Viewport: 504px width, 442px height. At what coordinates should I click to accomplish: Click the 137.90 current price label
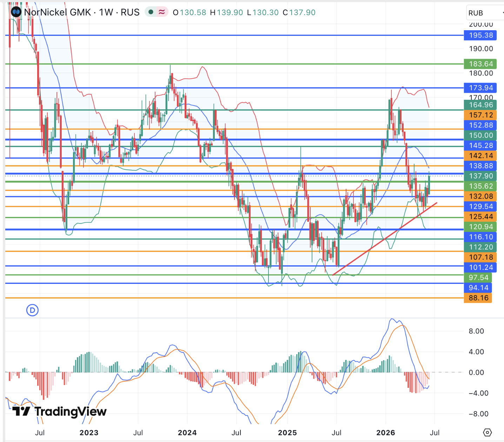(480, 176)
